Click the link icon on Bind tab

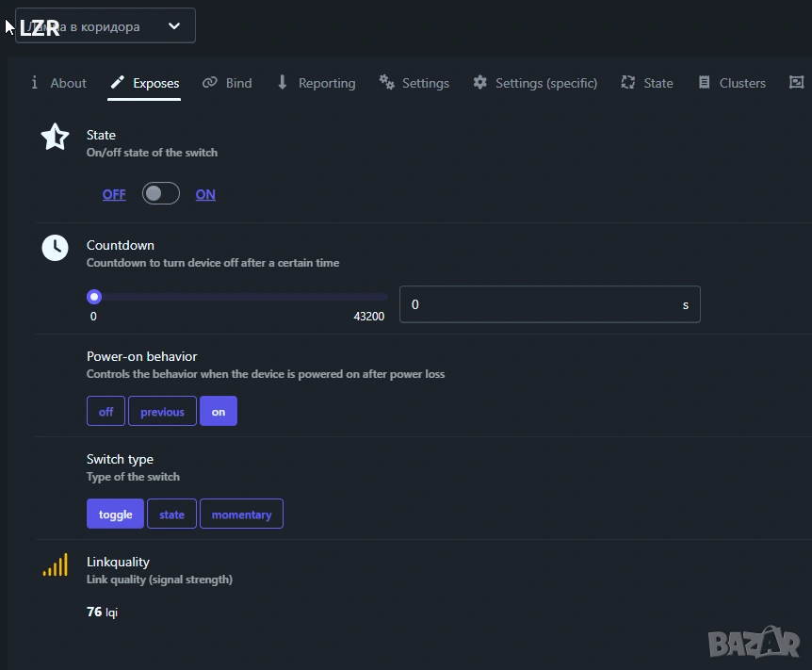pos(209,83)
